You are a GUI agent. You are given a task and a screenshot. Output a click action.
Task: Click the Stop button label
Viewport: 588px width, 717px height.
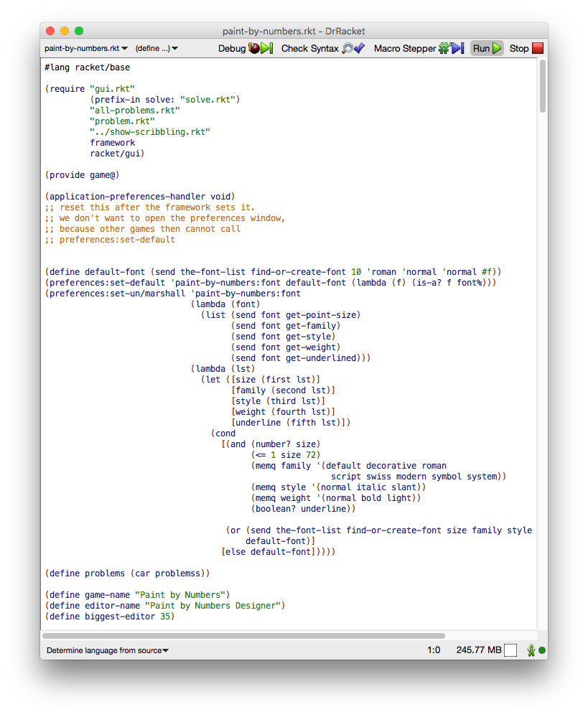click(x=518, y=48)
